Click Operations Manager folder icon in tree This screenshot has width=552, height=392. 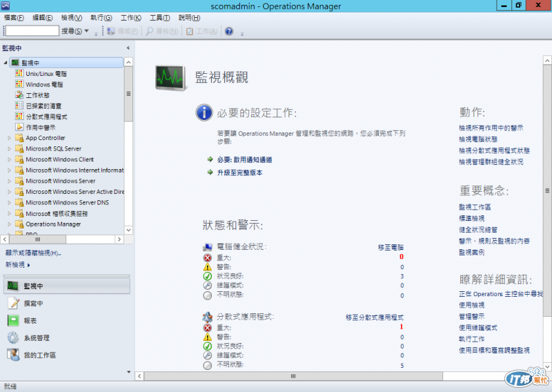[19, 224]
